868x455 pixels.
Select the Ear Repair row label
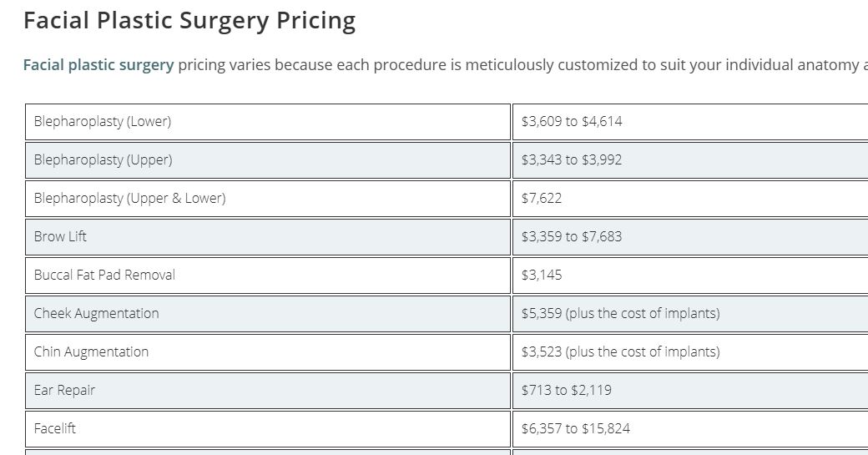[268, 390]
